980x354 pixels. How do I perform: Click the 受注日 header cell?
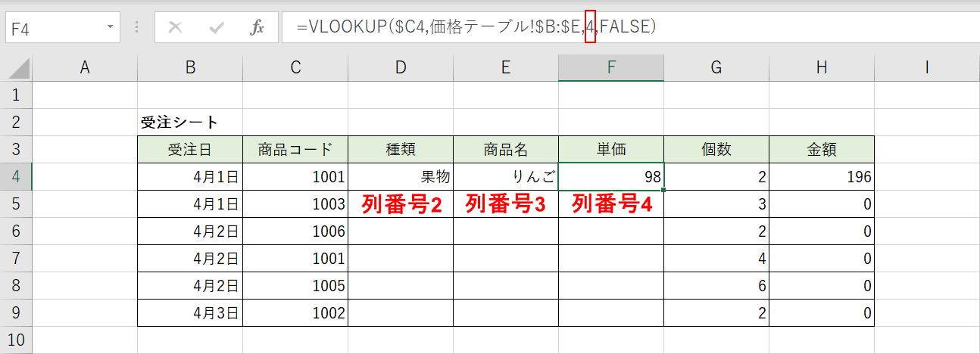click(190, 149)
